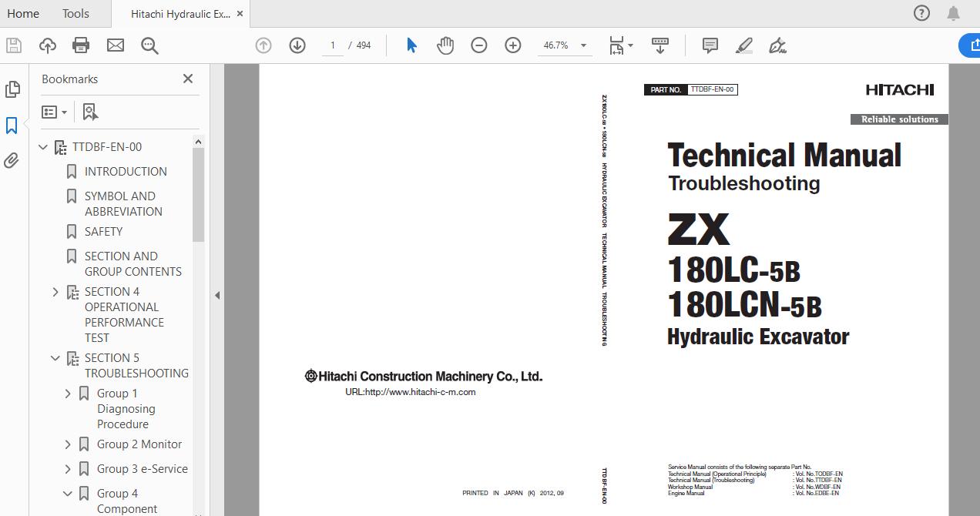Select the Highlight text pen tool

(x=744, y=45)
